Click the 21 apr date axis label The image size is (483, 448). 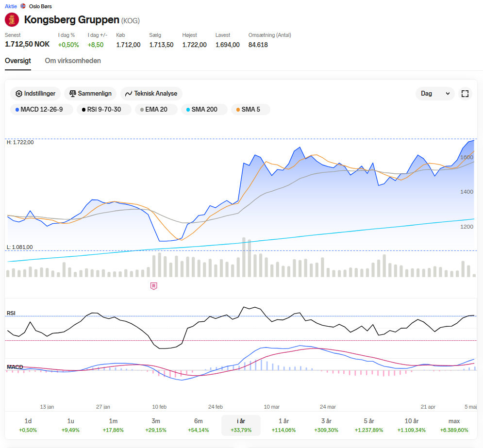click(x=428, y=407)
